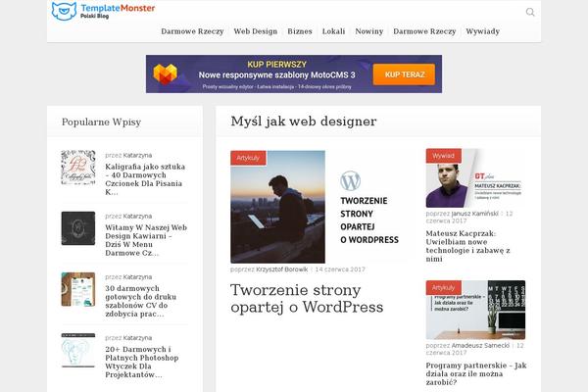Viewport: 588px width, 392px height.
Task: Click the MotoCMS heart logo in banner
Action: pos(165,73)
